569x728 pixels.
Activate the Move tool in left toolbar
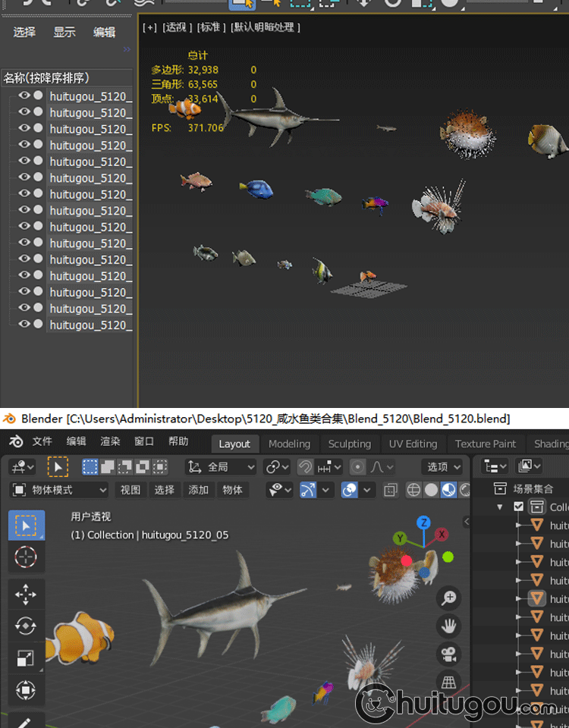[x=26, y=594]
